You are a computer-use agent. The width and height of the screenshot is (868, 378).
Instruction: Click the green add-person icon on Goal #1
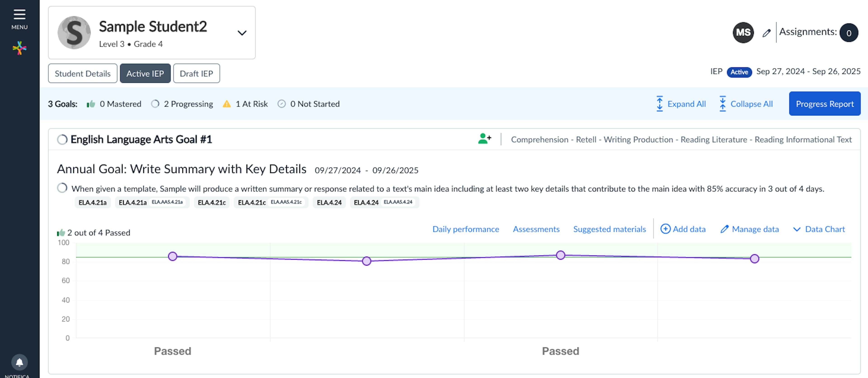coord(485,138)
